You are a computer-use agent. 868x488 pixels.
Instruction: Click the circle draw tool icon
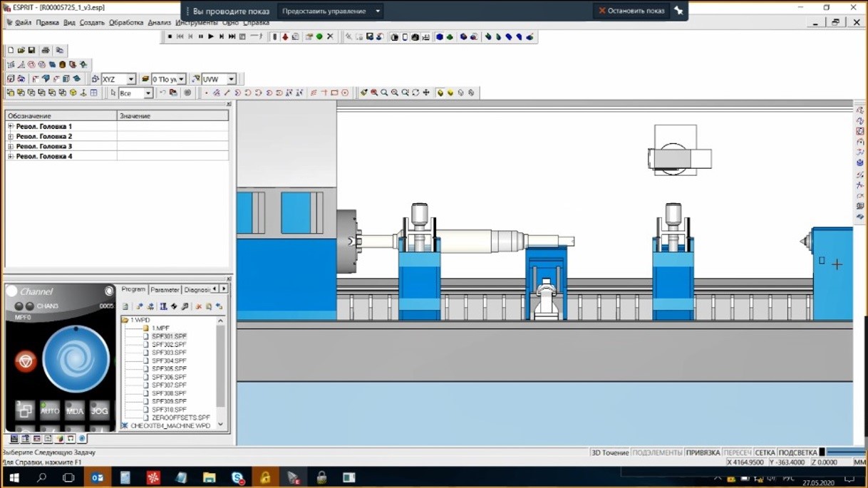coord(345,93)
